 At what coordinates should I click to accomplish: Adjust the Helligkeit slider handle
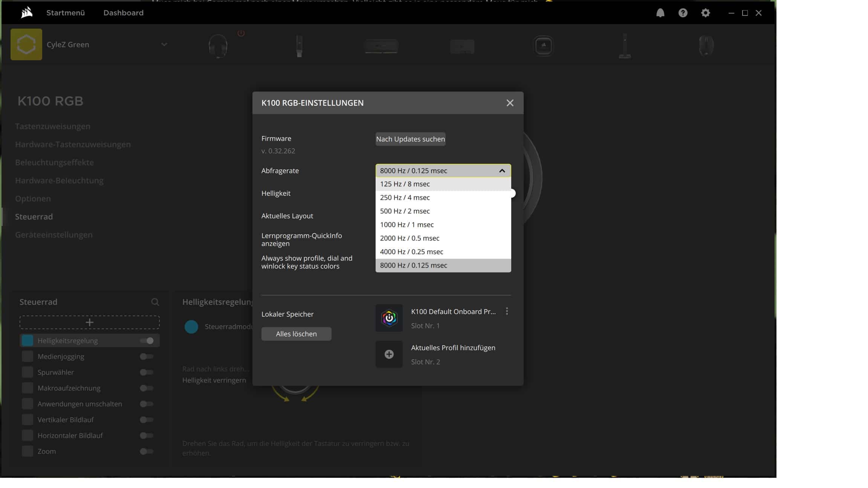click(512, 193)
